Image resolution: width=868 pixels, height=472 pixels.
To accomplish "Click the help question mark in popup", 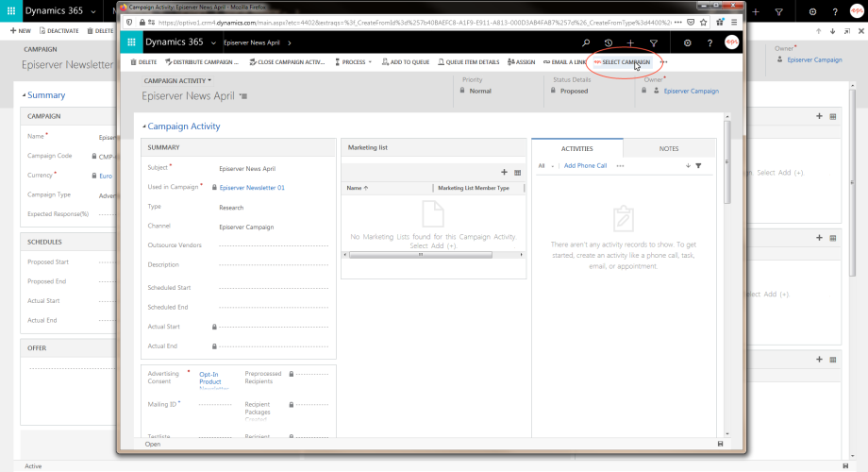I will pyautogui.click(x=709, y=42).
